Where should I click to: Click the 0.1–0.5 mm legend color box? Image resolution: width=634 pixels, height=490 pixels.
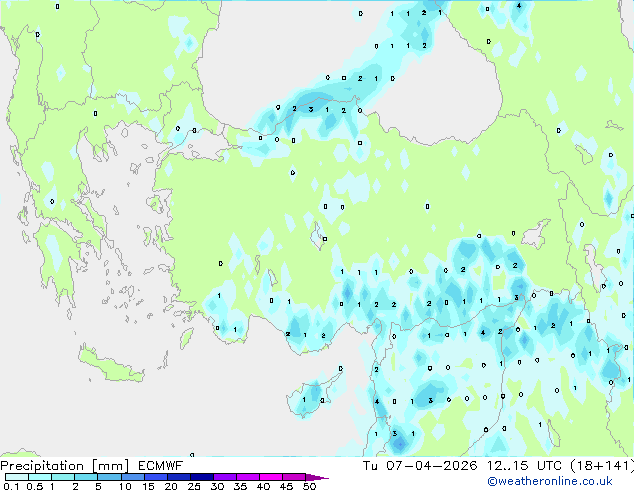click(17, 477)
